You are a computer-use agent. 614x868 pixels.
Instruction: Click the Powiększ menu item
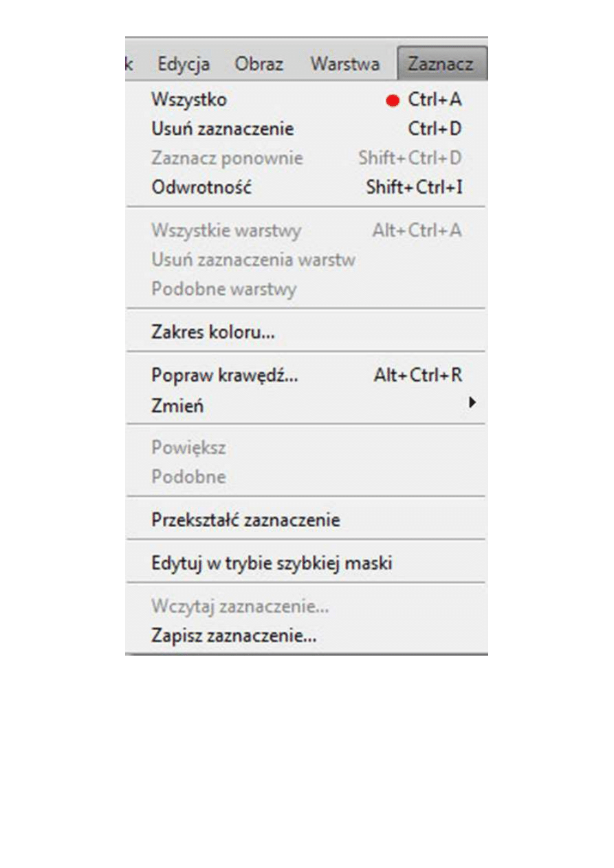[x=188, y=448]
